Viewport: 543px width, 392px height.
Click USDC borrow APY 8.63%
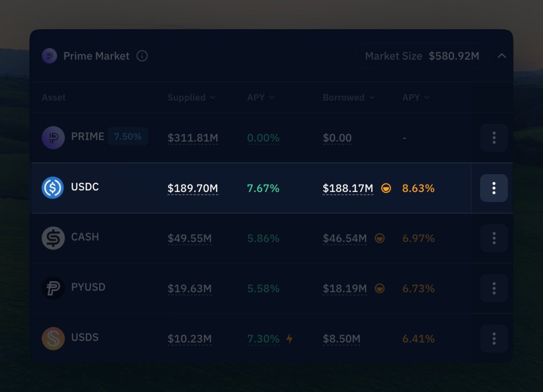[419, 188]
